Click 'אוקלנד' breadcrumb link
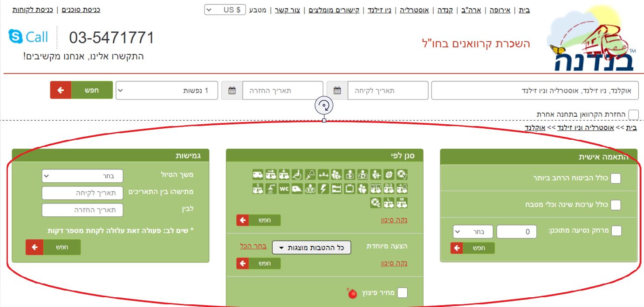 535,128
